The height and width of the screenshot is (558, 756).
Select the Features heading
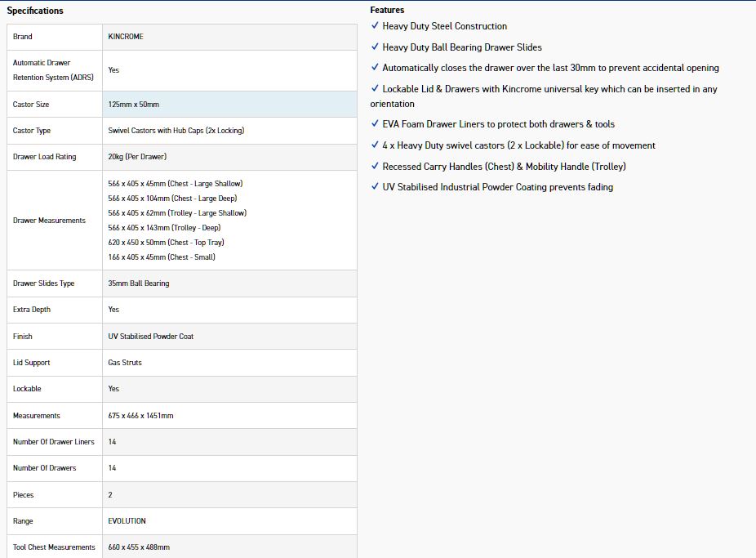(387, 10)
